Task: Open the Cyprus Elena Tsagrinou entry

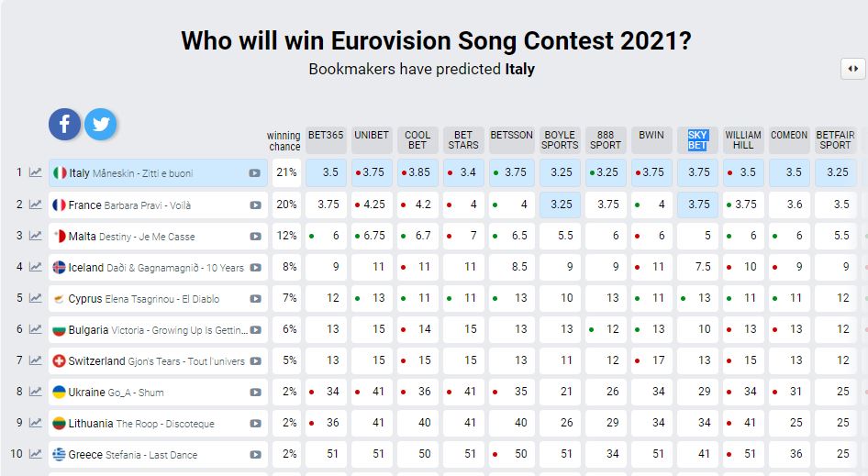Action: coord(147,298)
